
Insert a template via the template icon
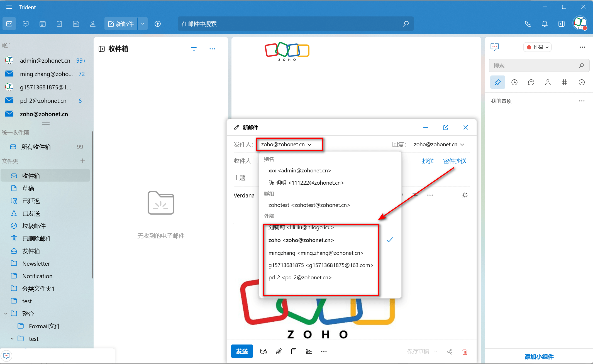coord(294,351)
